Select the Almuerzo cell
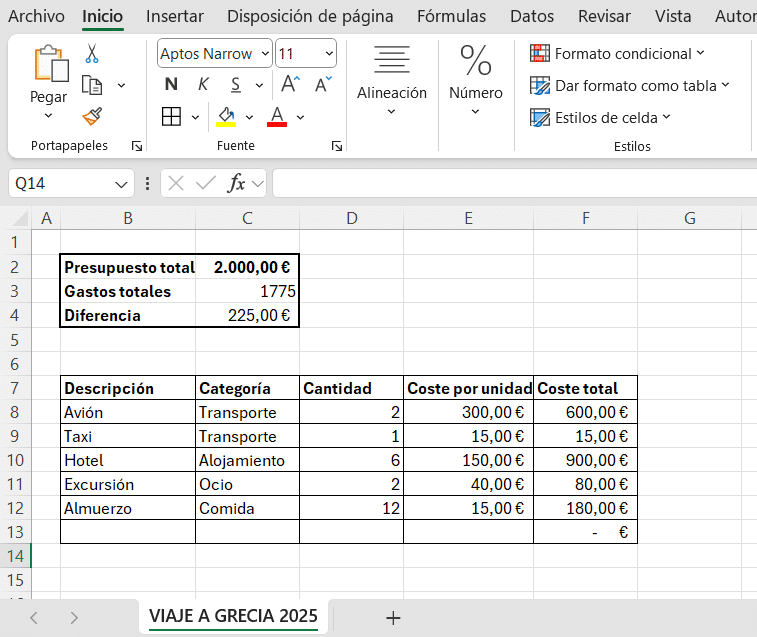This screenshot has height=637, width=757. [x=128, y=508]
